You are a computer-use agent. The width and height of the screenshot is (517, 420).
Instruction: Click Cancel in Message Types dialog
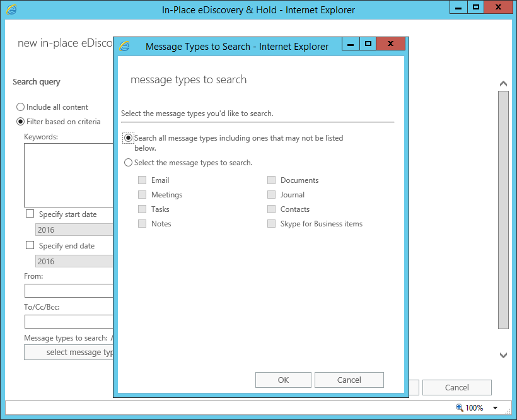coord(349,380)
